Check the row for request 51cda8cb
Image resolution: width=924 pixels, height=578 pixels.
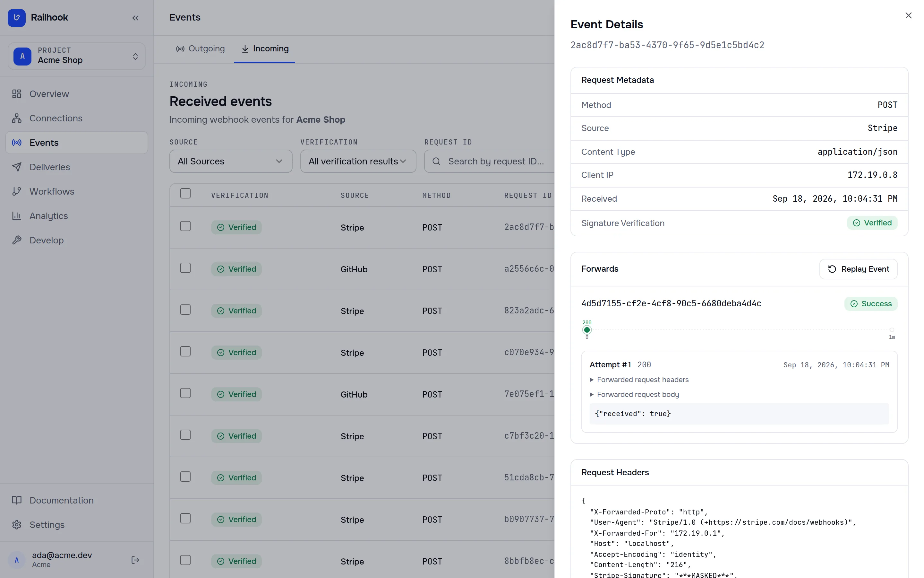click(x=185, y=477)
